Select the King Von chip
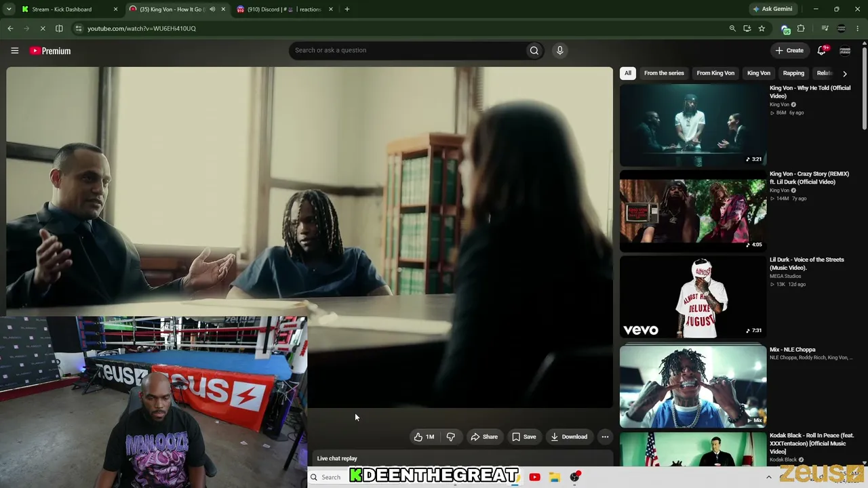 point(759,73)
